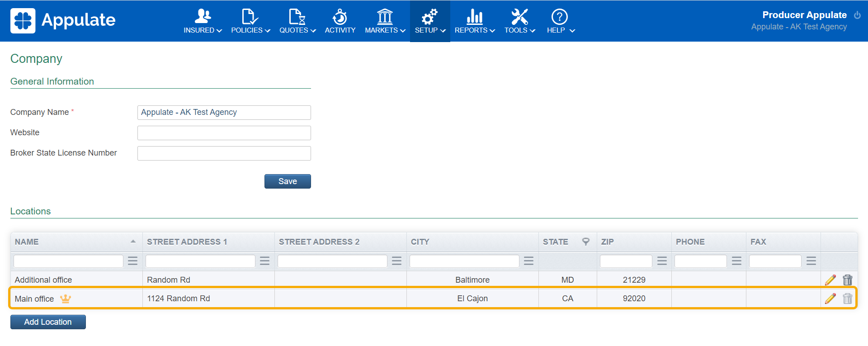Click the Name filter text box
The image size is (868, 346).
tap(68, 261)
